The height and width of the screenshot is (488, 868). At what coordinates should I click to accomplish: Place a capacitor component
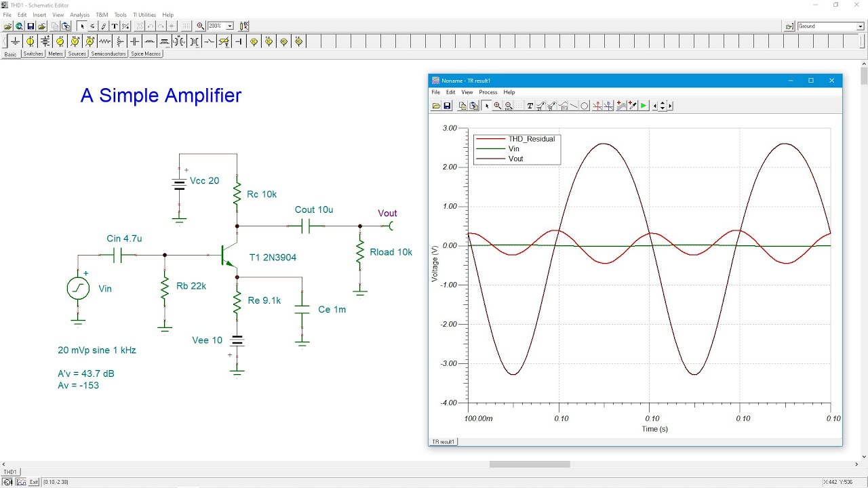(x=134, y=41)
